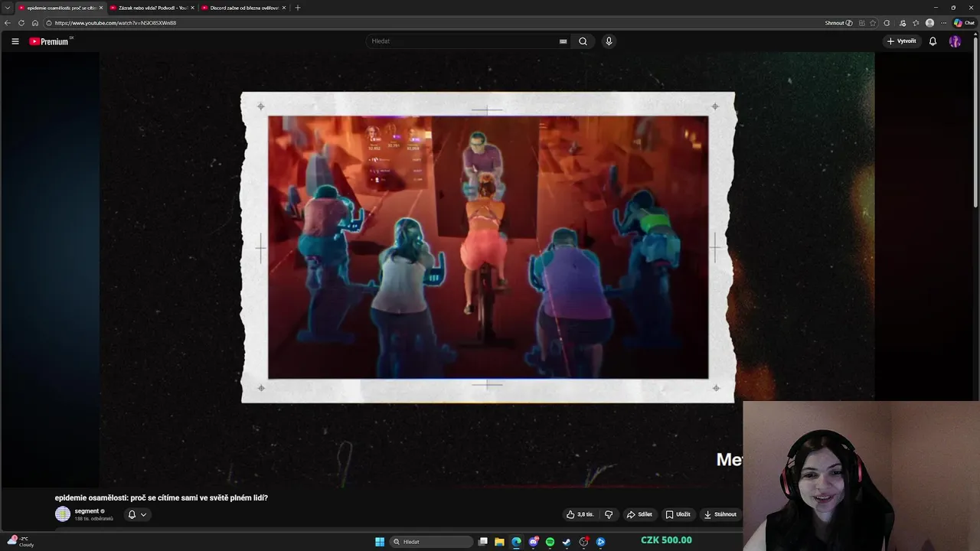This screenshot has width=980, height=551.
Task: Open the tab search dropdown arrow
Action: [x=8, y=8]
